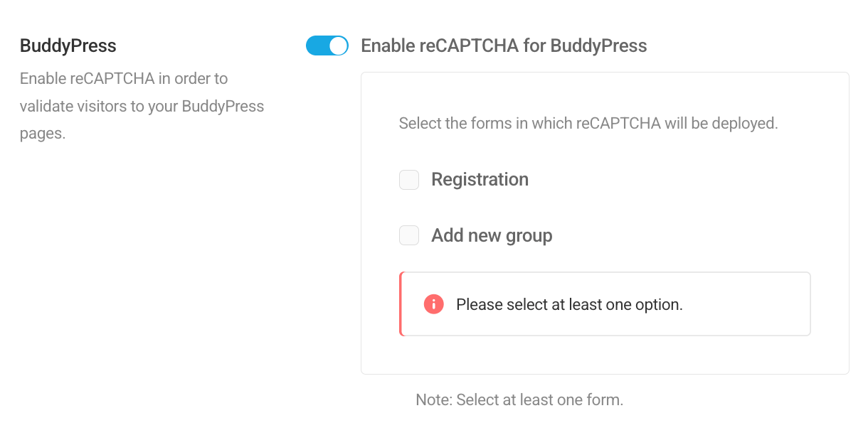Click the 'Registration' text label
Image resolution: width=868 pixels, height=445 pixels.
(480, 180)
